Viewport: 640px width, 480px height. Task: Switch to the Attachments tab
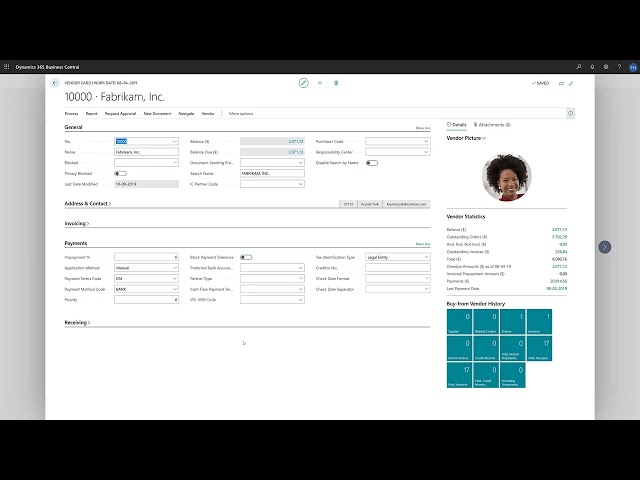[x=492, y=125]
